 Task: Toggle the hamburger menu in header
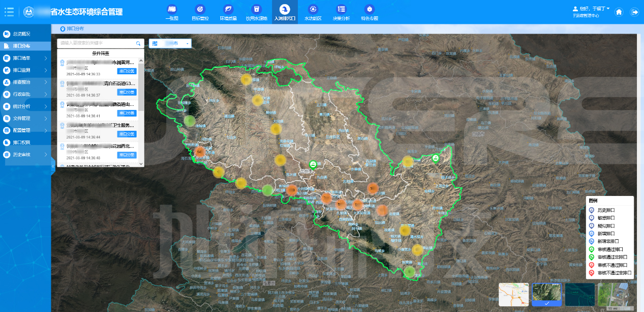(x=9, y=12)
